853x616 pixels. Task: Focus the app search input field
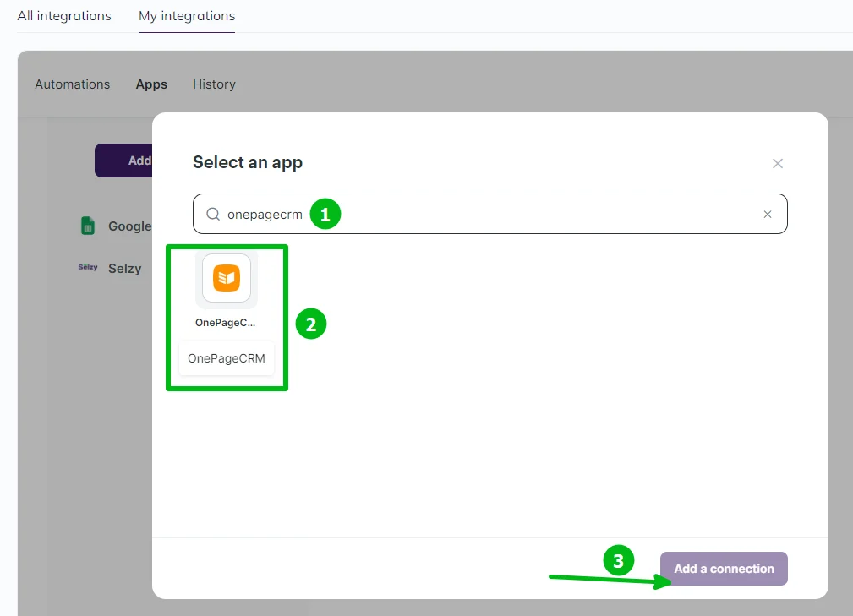[x=489, y=215]
